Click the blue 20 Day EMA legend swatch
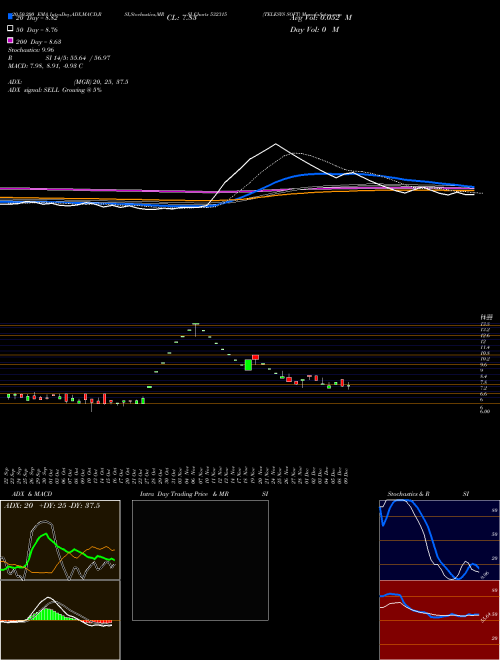 click(10, 16)
